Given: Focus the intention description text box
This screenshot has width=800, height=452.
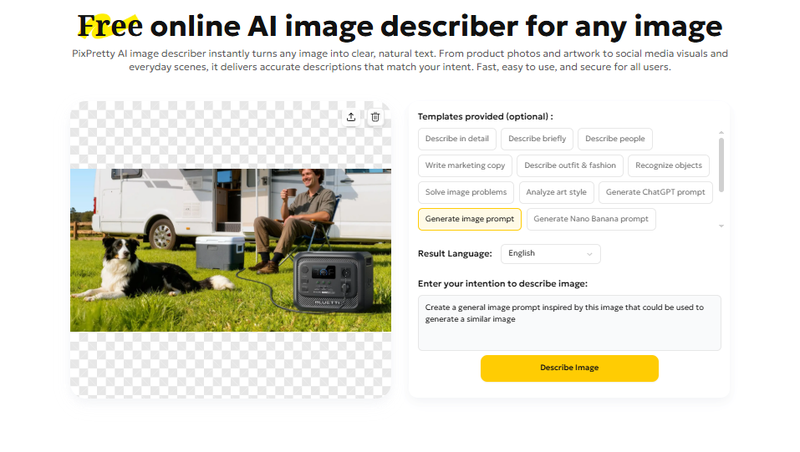Looking at the screenshot, I should click(569, 323).
